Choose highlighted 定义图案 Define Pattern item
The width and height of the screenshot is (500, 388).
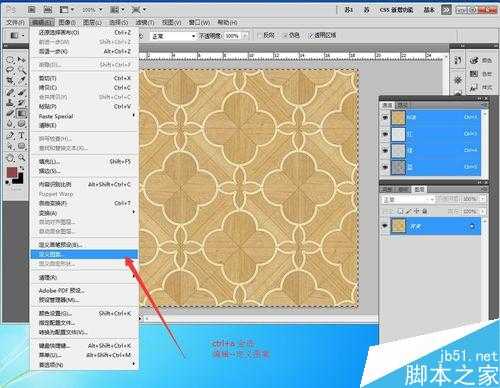pyautogui.click(x=84, y=254)
